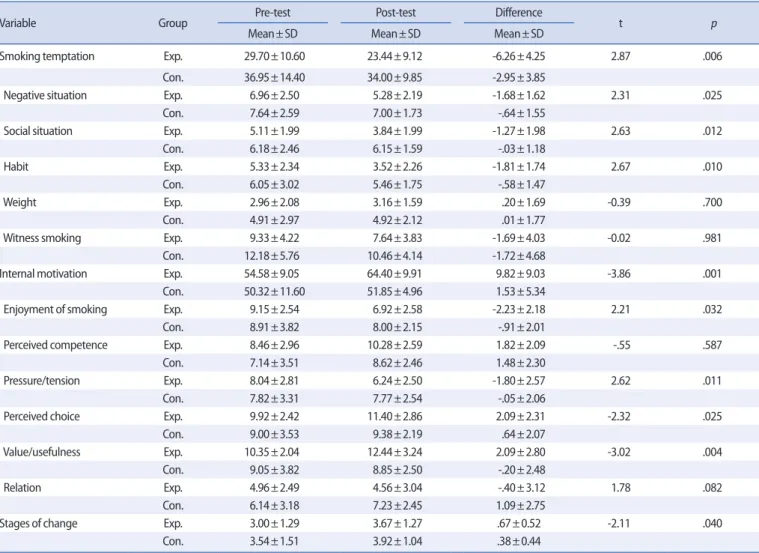Click difference value -1.81 ± 1.74

pos(518,167)
